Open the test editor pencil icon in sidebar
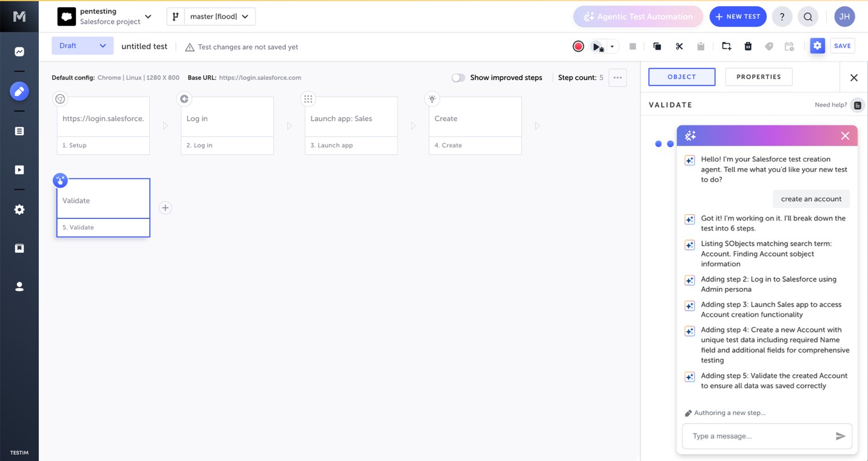This screenshot has height=461, width=868. [19, 91]
